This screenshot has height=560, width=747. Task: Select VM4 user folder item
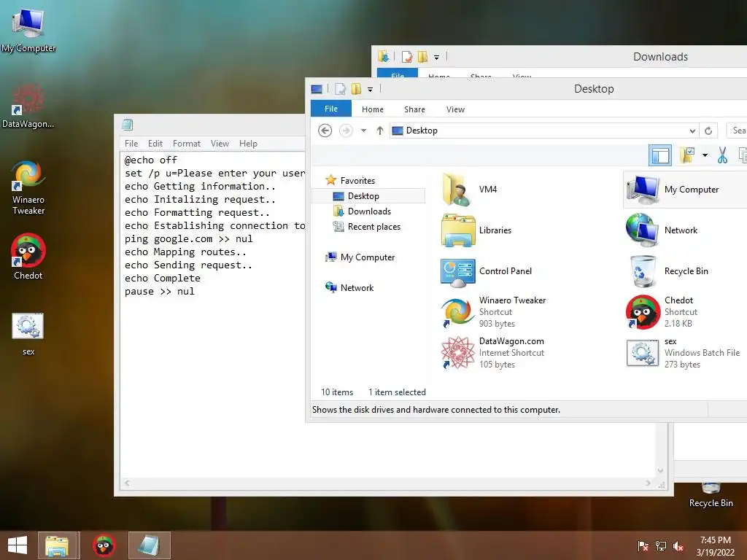click(469, 190)
